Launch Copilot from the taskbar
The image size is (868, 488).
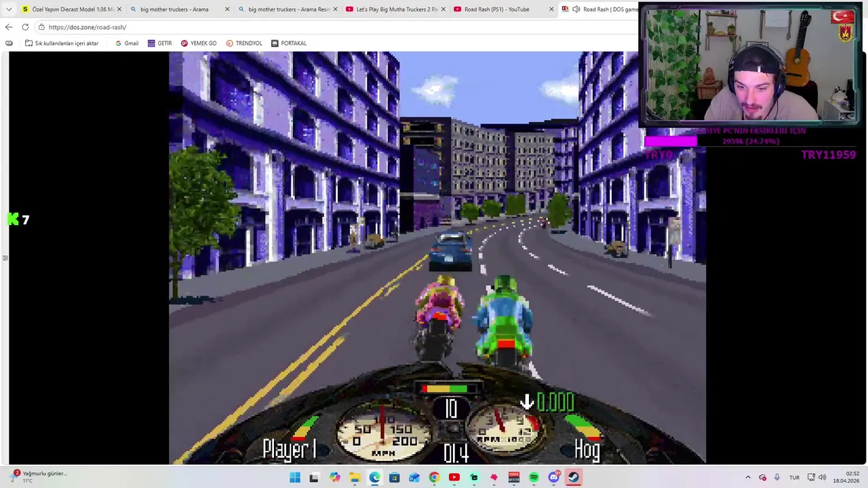pyautogui.click(x=335, y=477)
